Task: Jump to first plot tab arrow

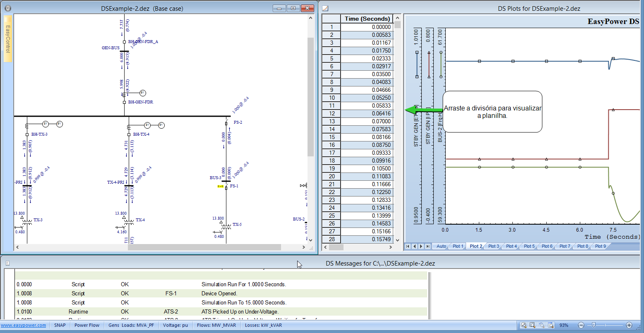Action: point(408,246)
